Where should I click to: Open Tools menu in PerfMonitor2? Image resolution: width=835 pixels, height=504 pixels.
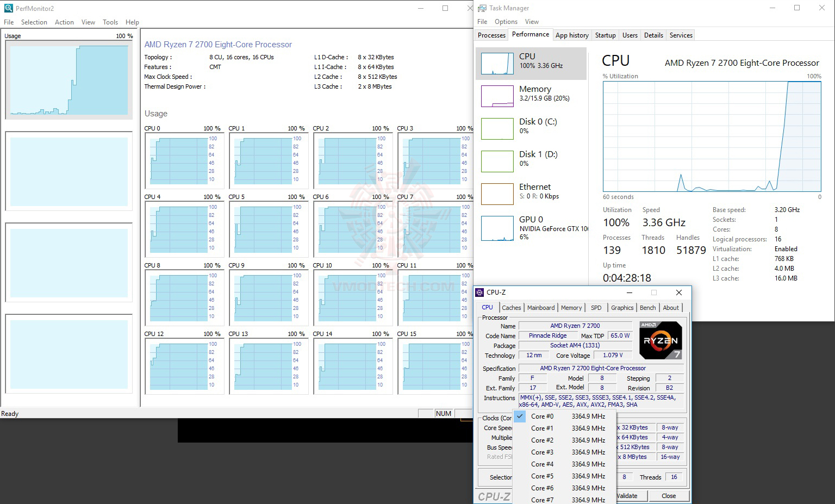tap(110, 22)
